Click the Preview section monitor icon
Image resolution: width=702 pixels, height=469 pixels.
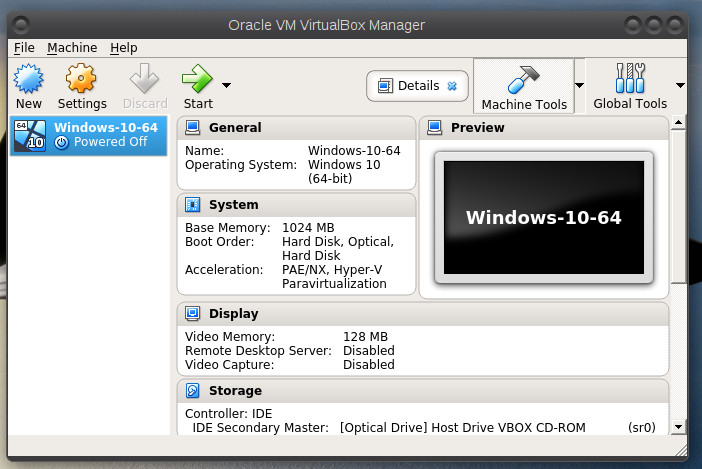[435, 128]
